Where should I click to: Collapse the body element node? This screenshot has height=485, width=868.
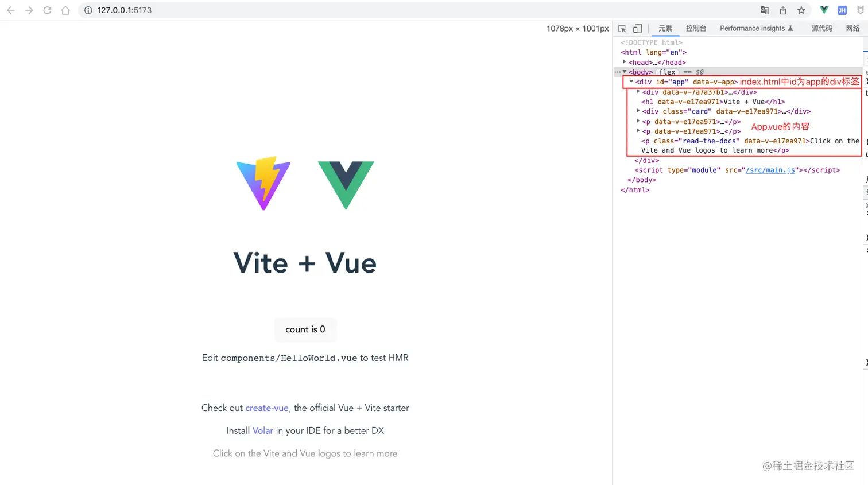click(x=625, y=72)
